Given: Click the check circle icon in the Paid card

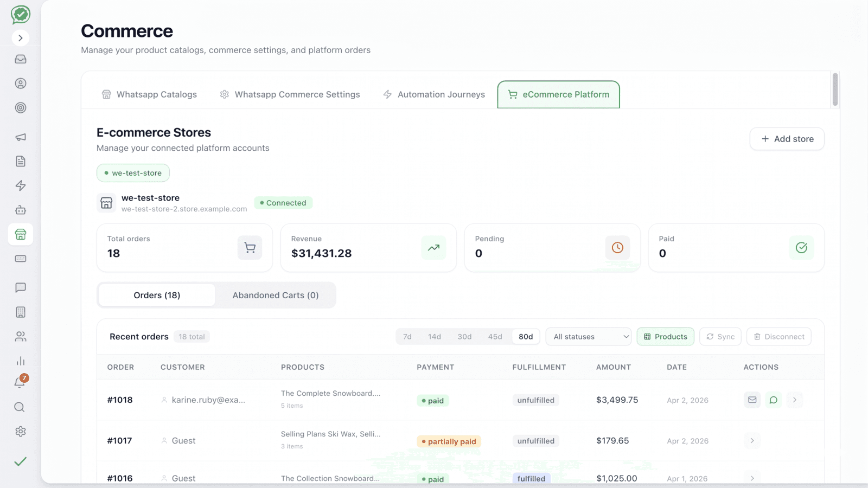Looking at the screenshot, I should (801, 248).
